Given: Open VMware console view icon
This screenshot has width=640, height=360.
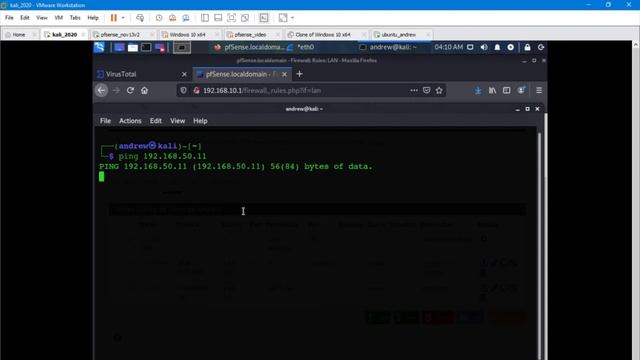Looking at the screenshot, I should pos(264,18).
